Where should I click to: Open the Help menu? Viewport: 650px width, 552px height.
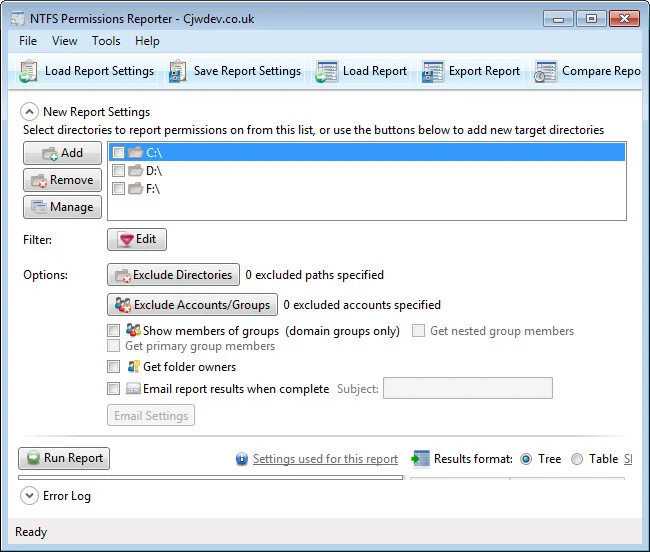tap(147, 41)
